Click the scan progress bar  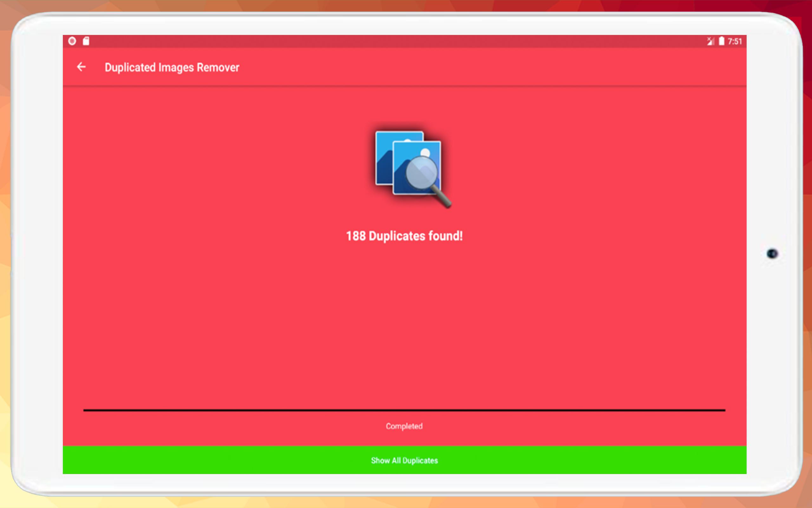pyautogui.click(x=404, y=410)
